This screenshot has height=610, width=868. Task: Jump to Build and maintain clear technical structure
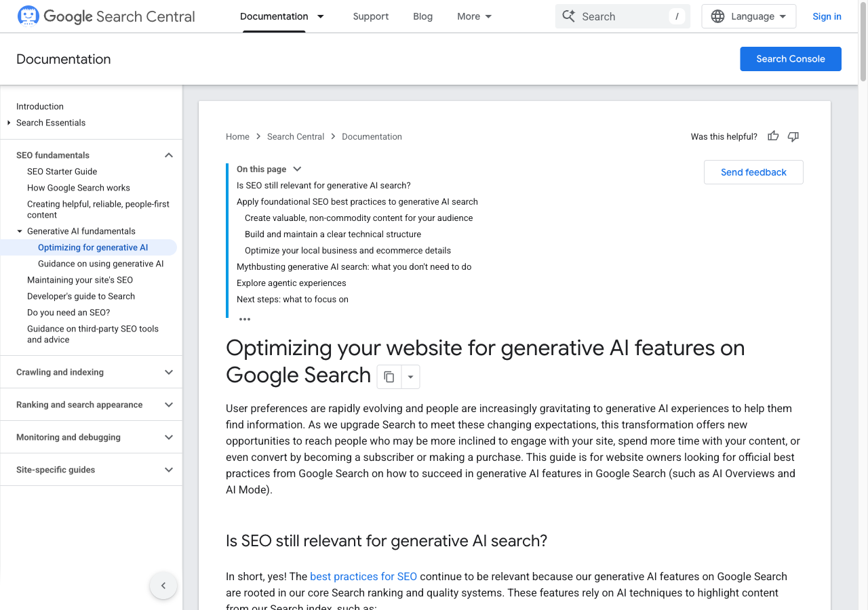[333, 234]
